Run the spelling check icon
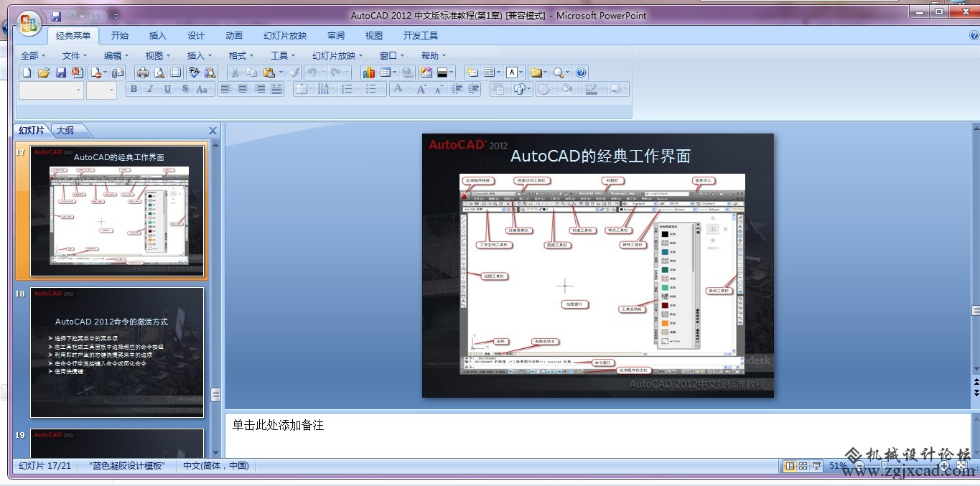Image resolution: width=980 pixels, height=486 pixels. tap(194, 73)
